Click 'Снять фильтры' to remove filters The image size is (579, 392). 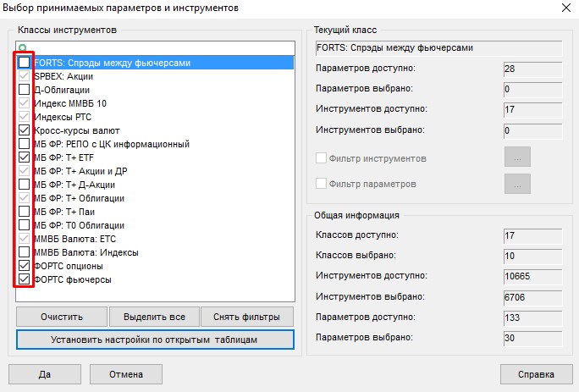(246, 317)
